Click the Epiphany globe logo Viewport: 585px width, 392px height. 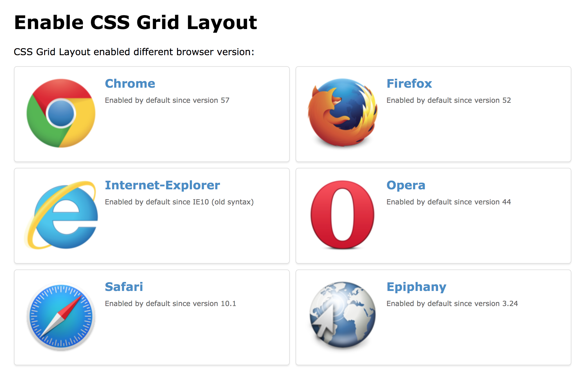pyautogui.click(x=343, y=315)
